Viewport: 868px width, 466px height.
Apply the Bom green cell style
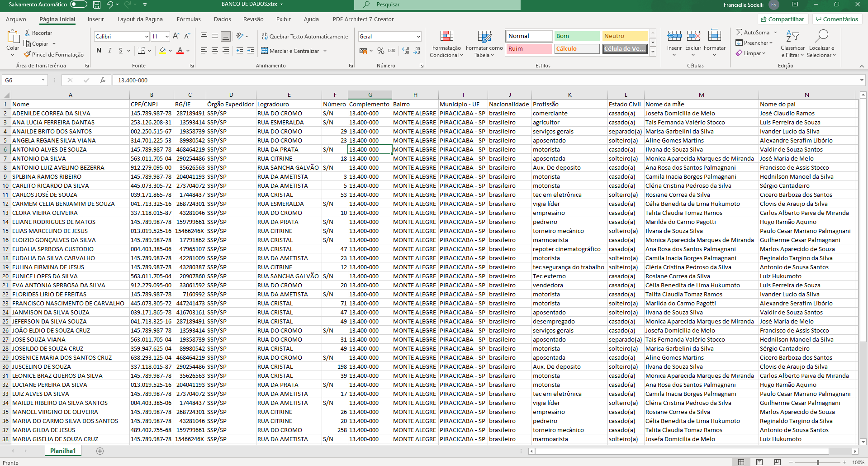coord(576,36)
